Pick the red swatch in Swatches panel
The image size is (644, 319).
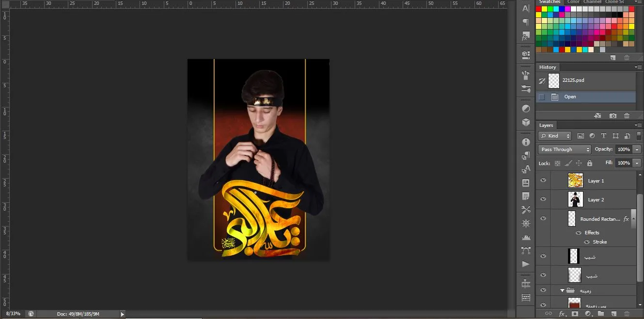(538, 9)
